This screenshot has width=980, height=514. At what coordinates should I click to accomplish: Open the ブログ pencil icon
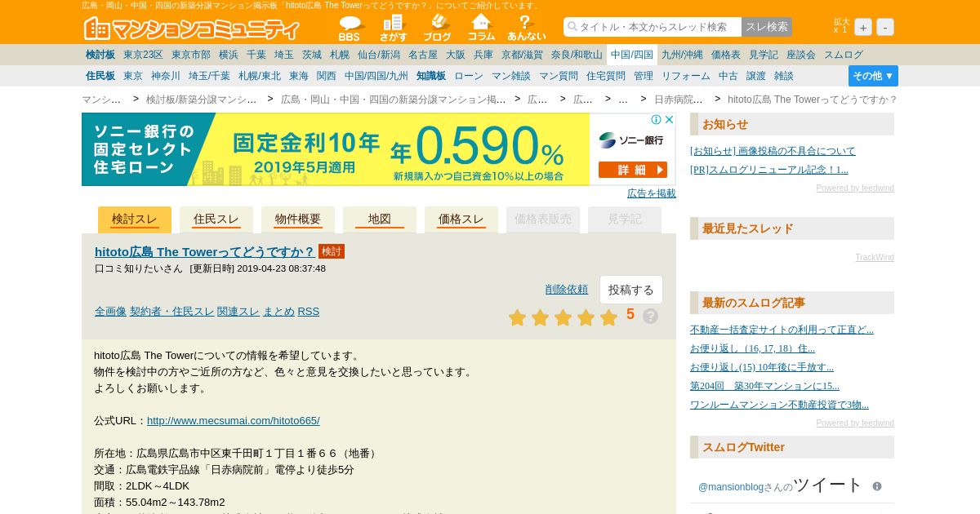pyautogui.click(x=437, y=29)
